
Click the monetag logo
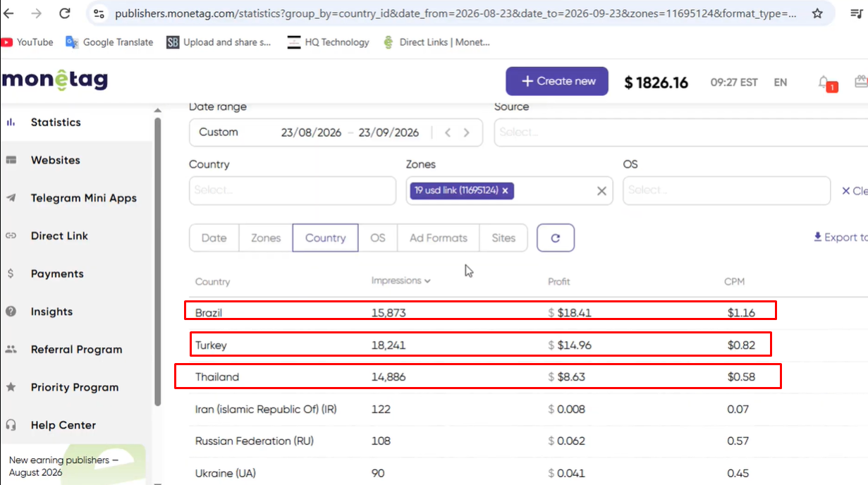click(x=54, y=79)
